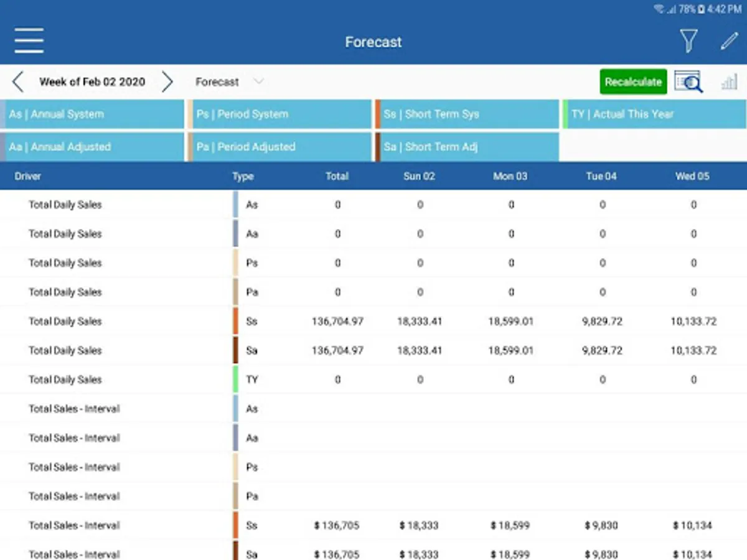This screenshot has width=747, height=560.
Task: Click TY color swatch for Total Daily Sales
Action: (236, 380)
